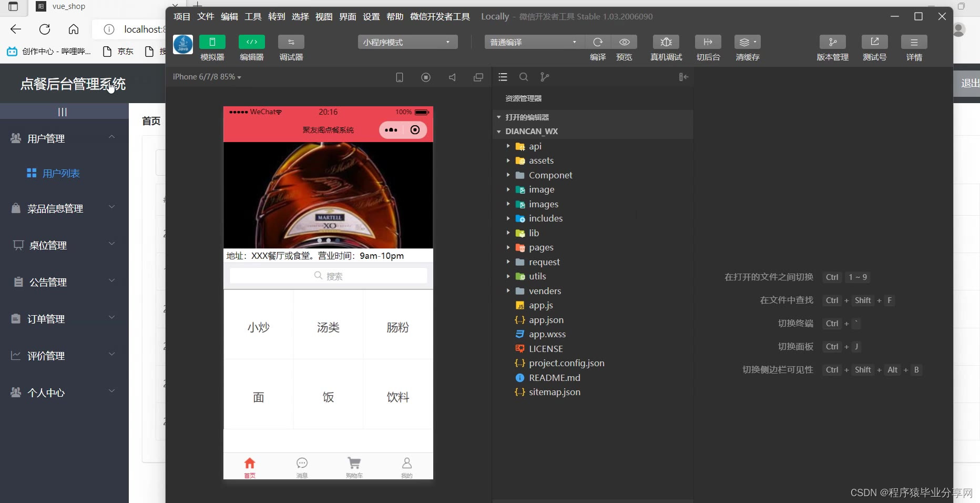Image resolution: width=980 pixels, height=503 pixels.
Task: Collapse the DIANCAN_WX project root
Action: point(593,132)
